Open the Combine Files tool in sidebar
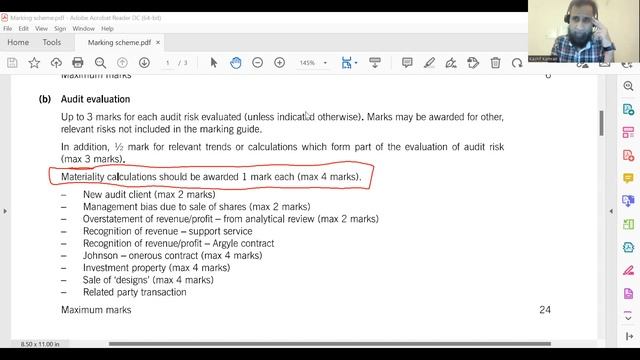Viewport: 640px width, 360px height. coord(628,201)
